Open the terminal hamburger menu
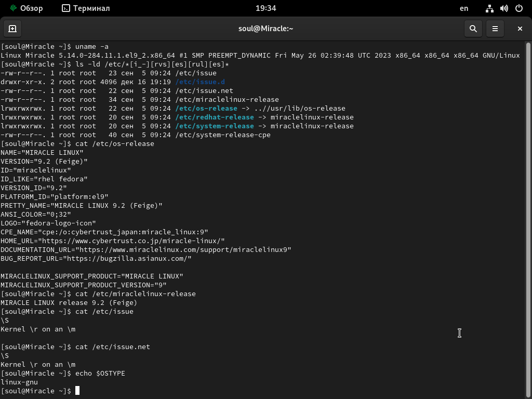Screen dimensions: 532x399 [495, 29]
